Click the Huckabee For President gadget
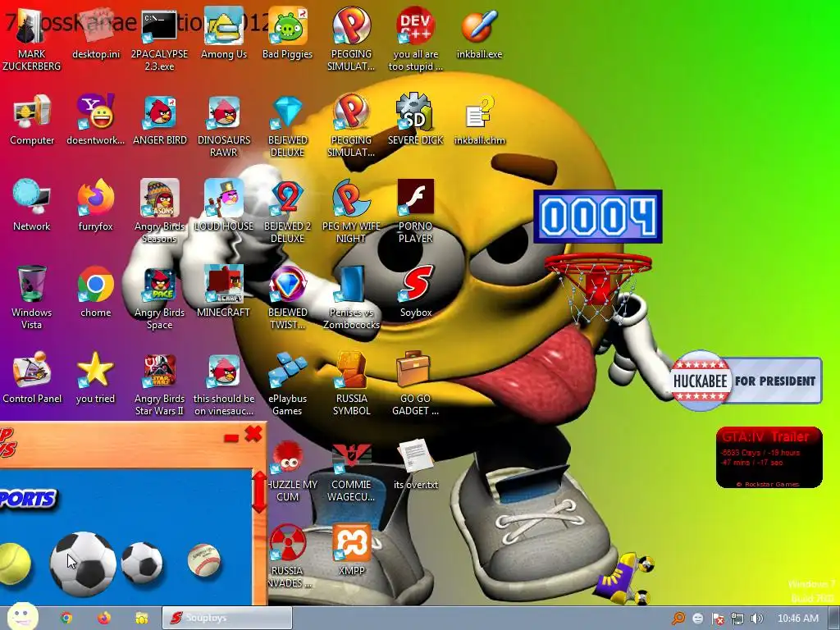The width and height of the screenshot is (840, 630). (x=746, y=381)
